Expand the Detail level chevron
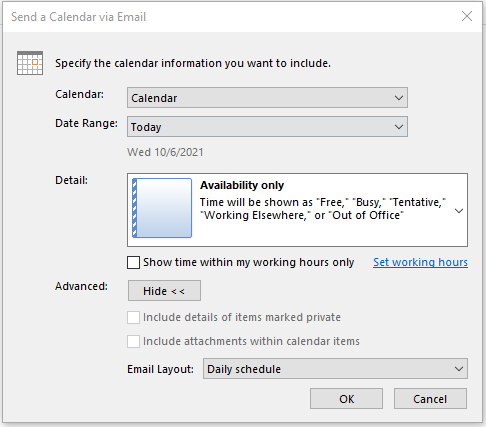Screen dimensions: 486x427 click(459, 211)
